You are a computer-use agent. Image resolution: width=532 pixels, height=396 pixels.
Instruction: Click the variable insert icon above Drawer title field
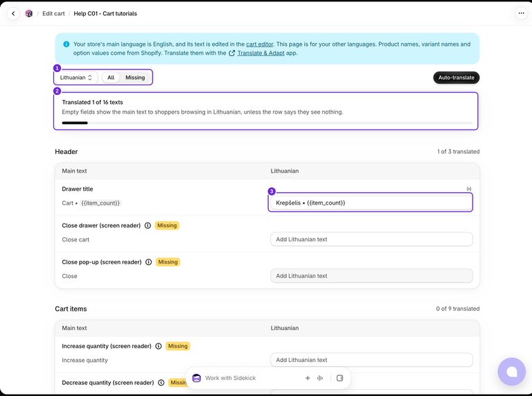click(469, 189)
